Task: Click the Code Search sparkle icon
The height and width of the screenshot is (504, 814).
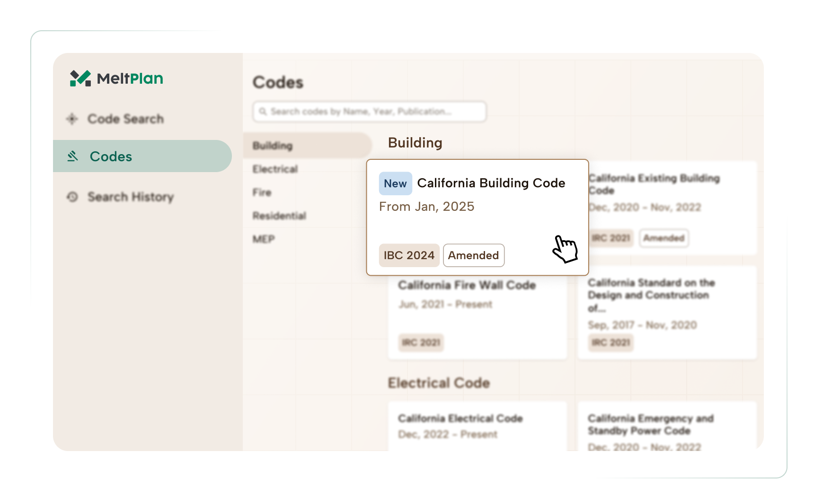Action: (x=72, y=119)
